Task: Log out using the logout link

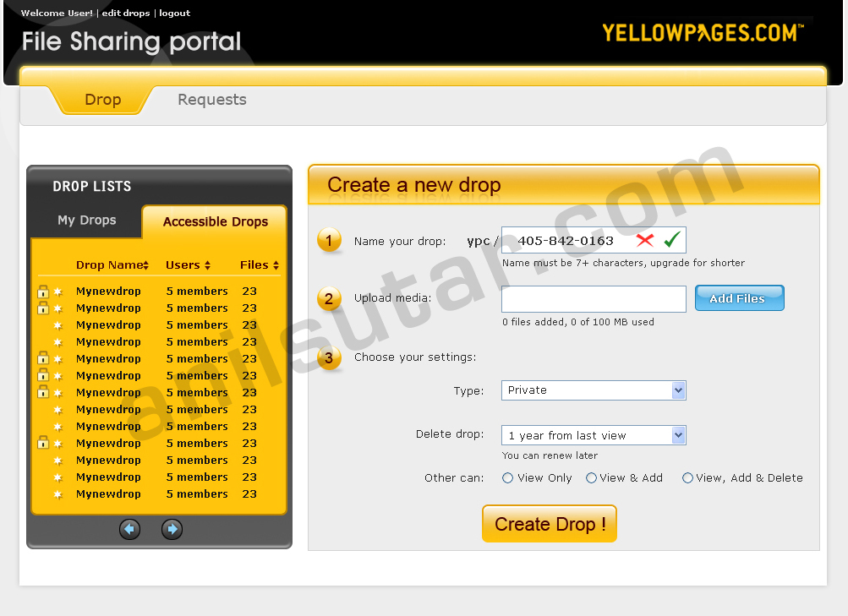Action: [x=175, y=13]
